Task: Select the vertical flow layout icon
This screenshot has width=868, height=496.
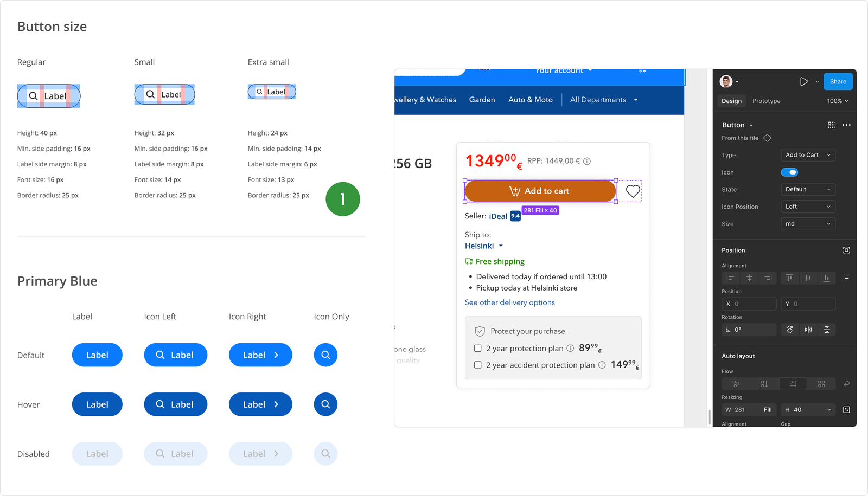Action: pos(764,384)
